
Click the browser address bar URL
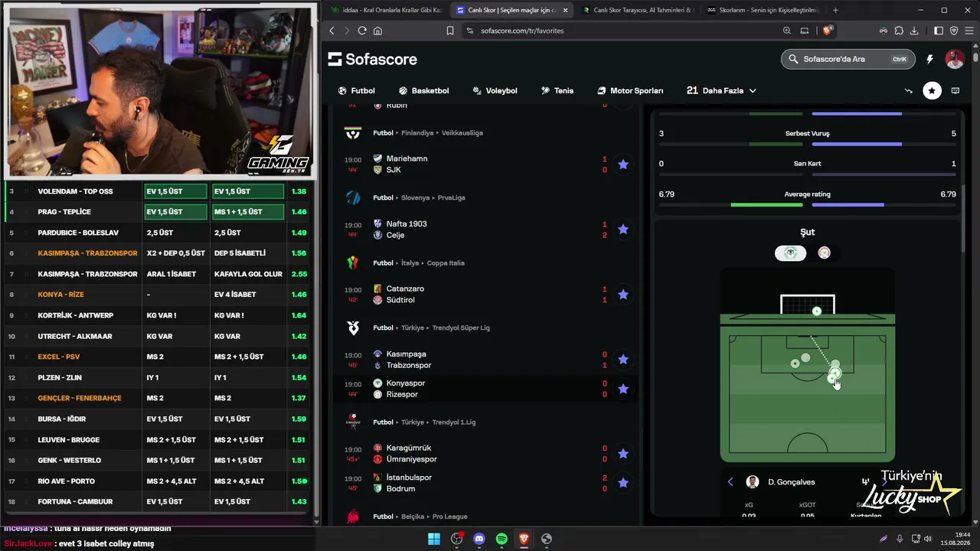pos(522,31)
